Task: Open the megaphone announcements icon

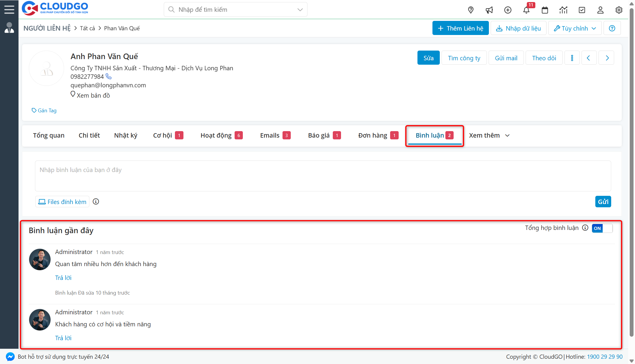Action: [489, 10]
